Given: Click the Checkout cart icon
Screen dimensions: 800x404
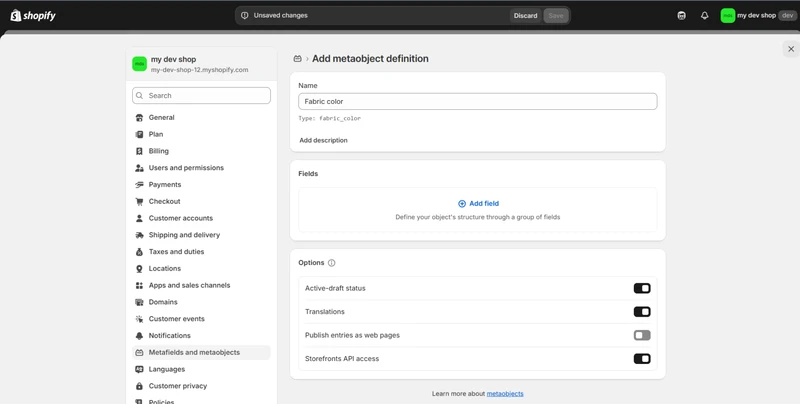Looking at the screenshot, I should 139,201.
